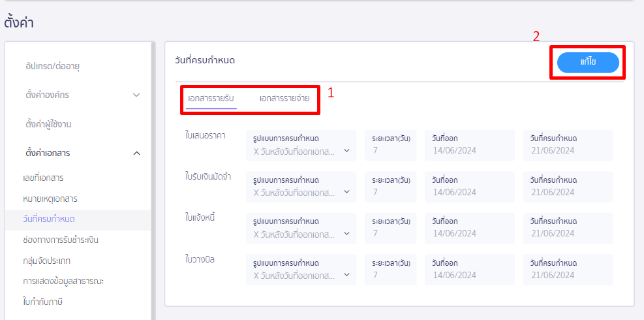644x320 pixels.
Task: Click the วันที่ออก date field for ใบวางบิล
Action: [x=470, y=270]
